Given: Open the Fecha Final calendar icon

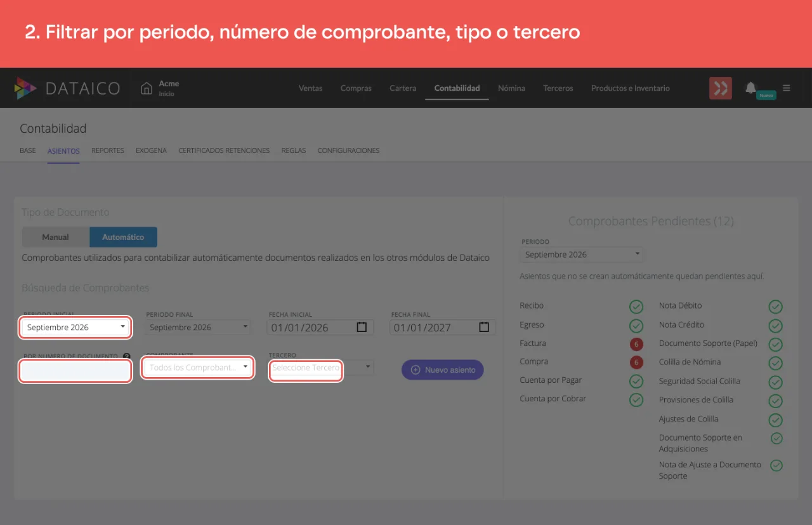Looking at the screenshot, I should pos(484,327).
